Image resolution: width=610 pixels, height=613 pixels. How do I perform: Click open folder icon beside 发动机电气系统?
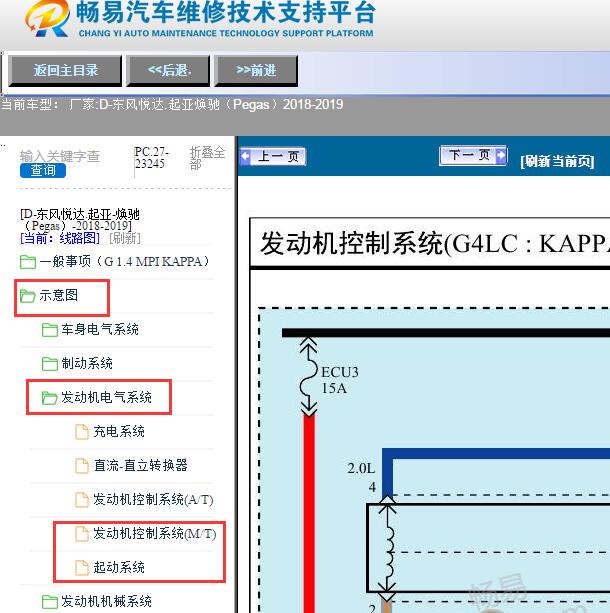click(50, 398)
